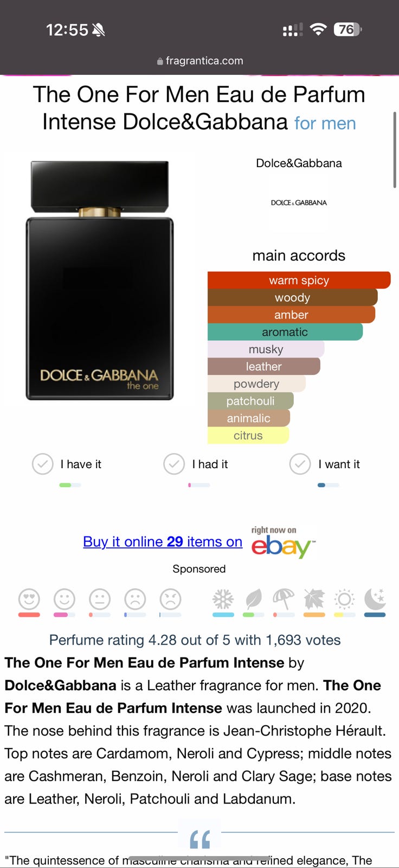Choose the sad dislike face icon

(135, 599)
